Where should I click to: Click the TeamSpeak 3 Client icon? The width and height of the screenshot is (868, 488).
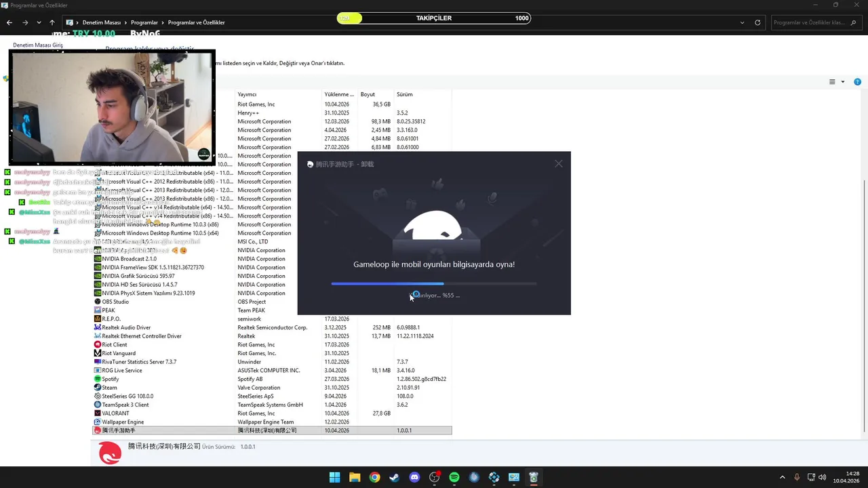[98, 405]
